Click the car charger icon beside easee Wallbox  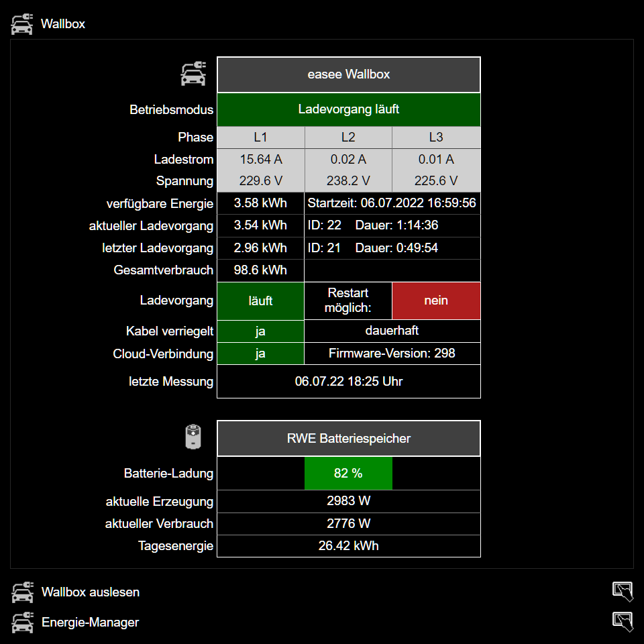tap(194, 74)
